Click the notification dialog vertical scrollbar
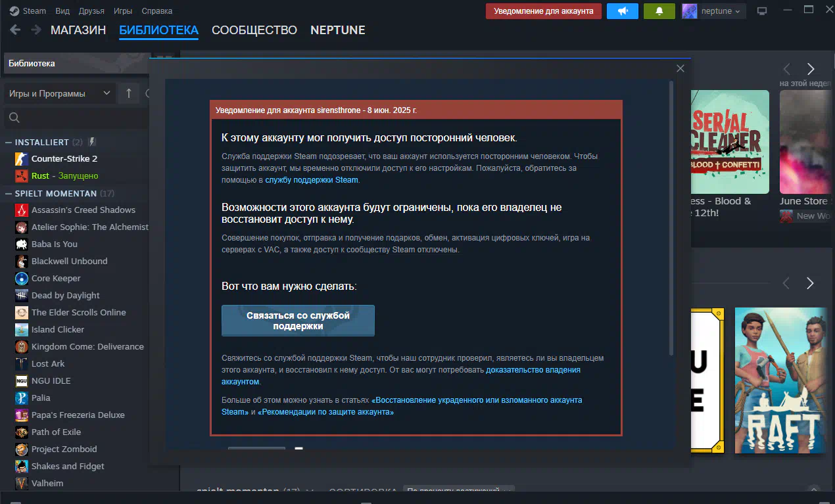The width and height of the screenshot is (835, 504). pyautogui.click(x=671, y=218)
